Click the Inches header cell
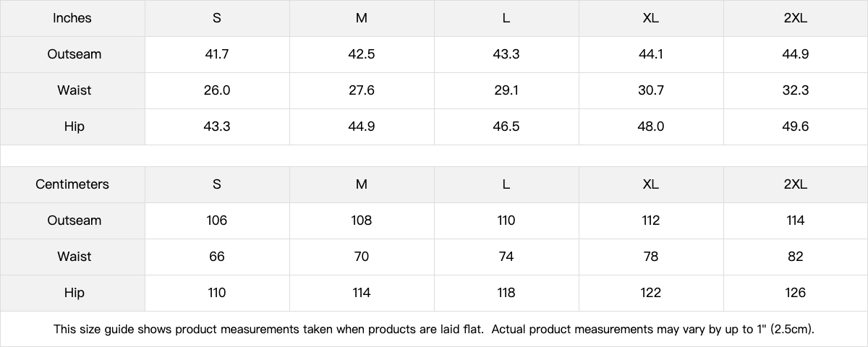The width and height of the screenshot is (868, 347). pyautogui.click(x=72, y=18)
